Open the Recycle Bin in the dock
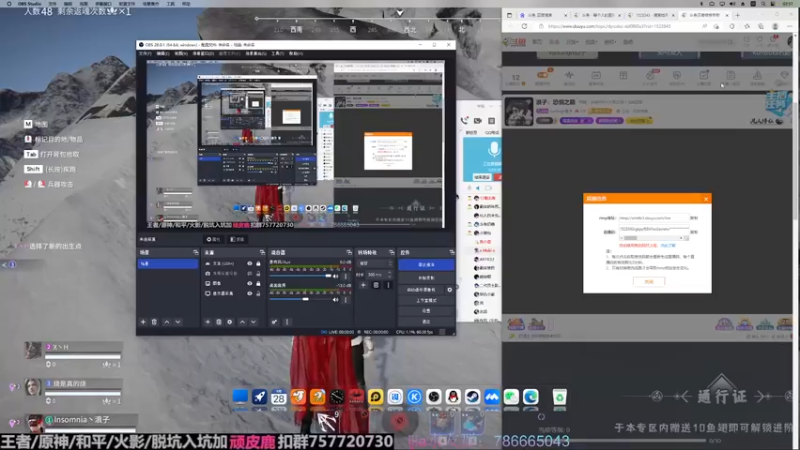Screen dimensions: 800x450 560,397
